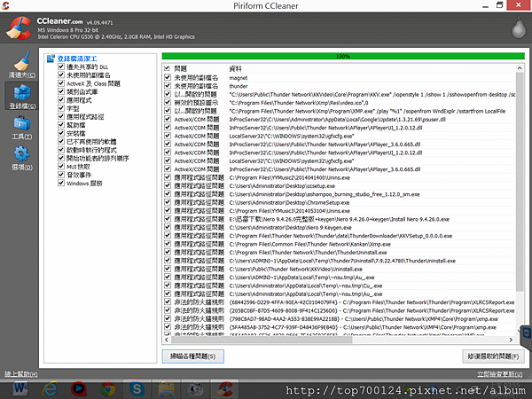
Task: Toggle the 啟動時執行的程式 checkbox
Action: click(x=61, y=150)
